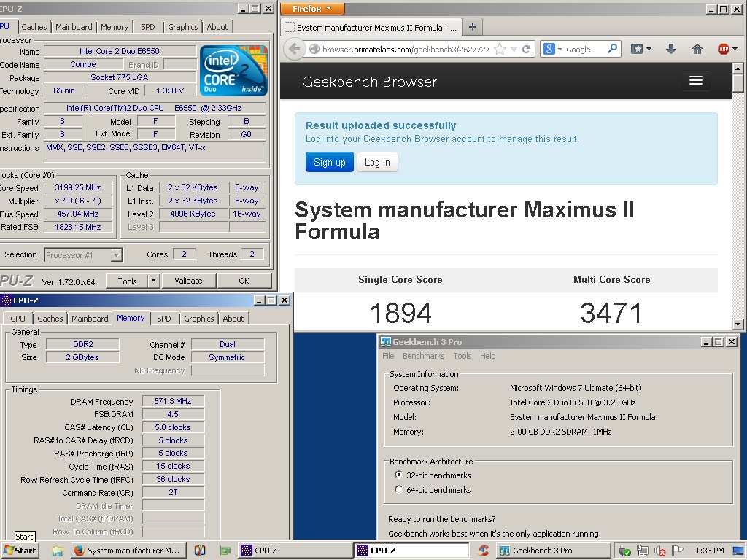Screen dimensions: 747x560
Task: Select 32-bit benchmarks radio button
Action: 399,475
